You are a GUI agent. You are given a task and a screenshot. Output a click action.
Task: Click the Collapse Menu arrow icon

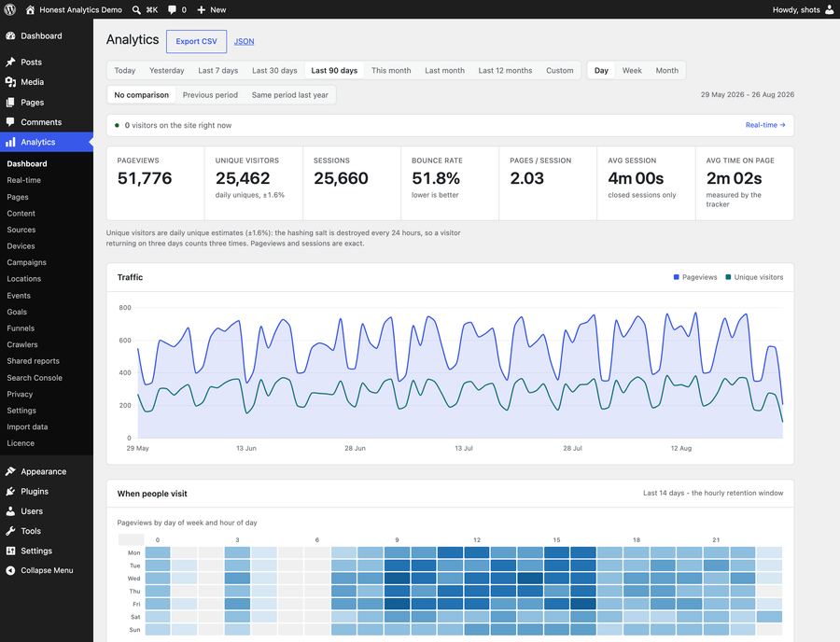pyautogui.click(x=10, y=570)
